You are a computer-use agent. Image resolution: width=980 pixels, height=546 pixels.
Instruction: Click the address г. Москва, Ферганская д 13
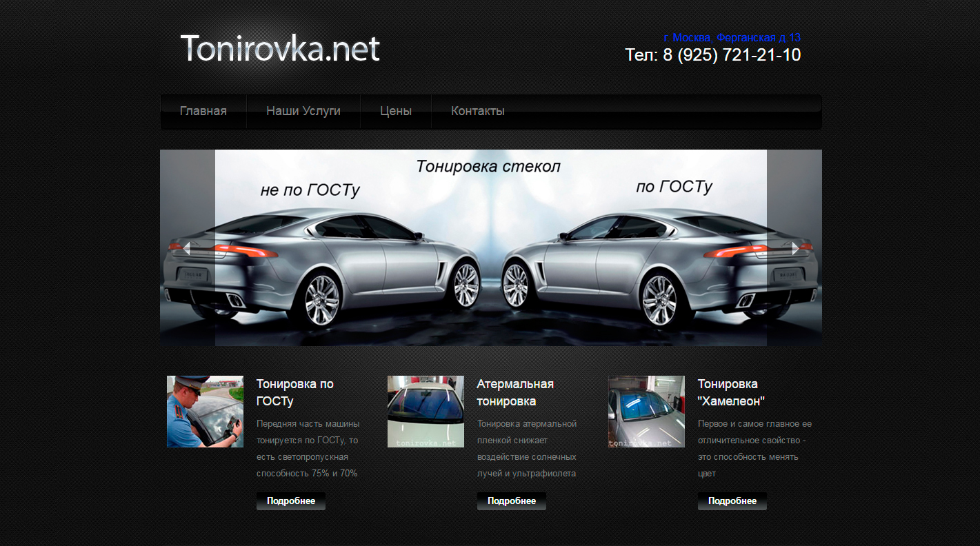[x=732, y=37]
